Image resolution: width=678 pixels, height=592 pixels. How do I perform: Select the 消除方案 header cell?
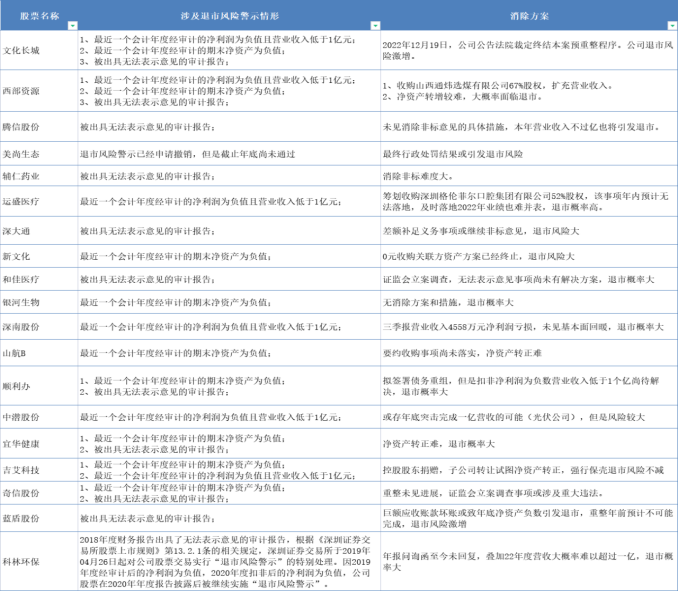click(x=529, y=16)
